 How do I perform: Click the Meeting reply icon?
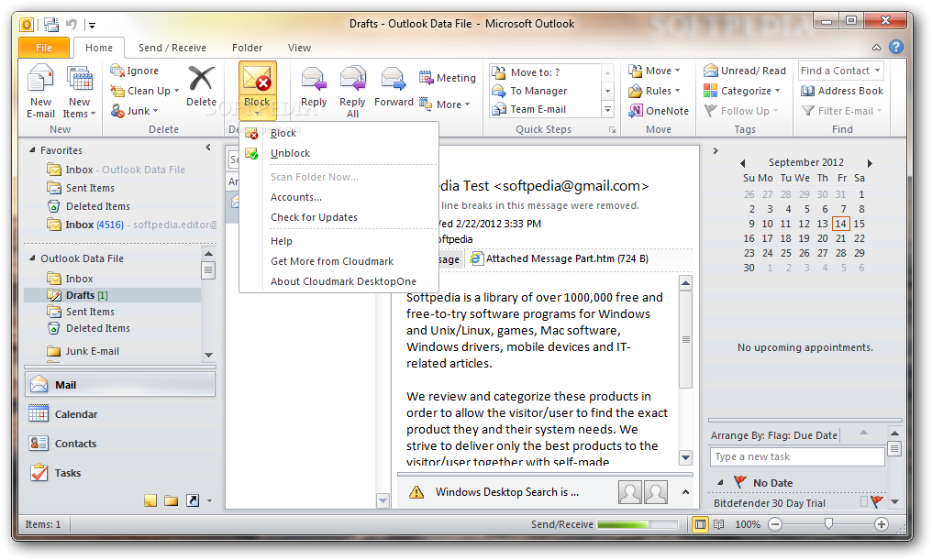(x=426, y=77)
